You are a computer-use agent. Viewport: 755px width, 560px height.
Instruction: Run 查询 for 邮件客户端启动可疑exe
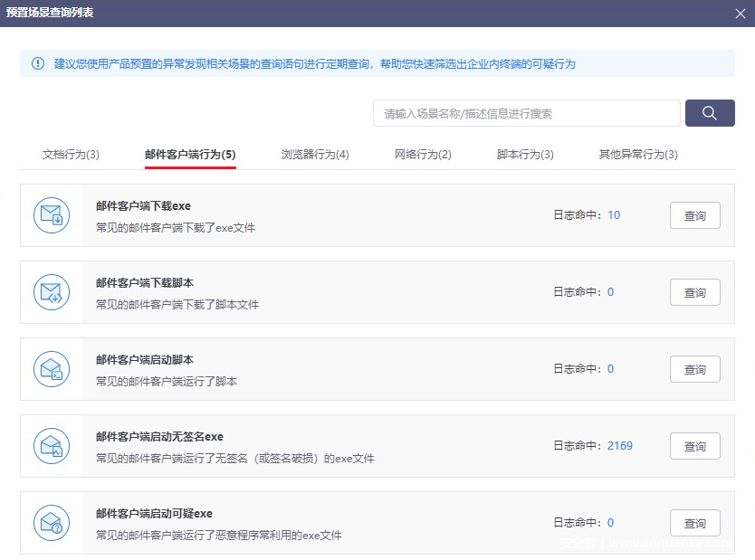click(x=694, y=523)
